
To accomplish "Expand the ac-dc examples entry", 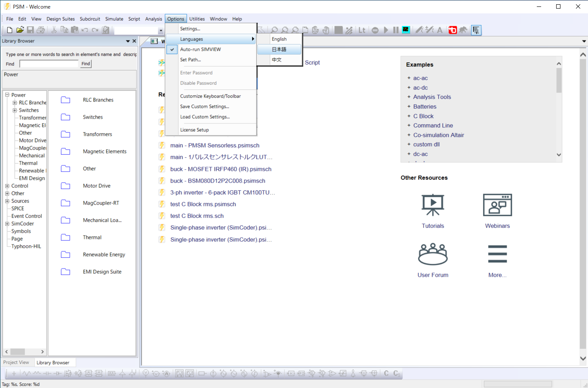I will click(420, 88).
